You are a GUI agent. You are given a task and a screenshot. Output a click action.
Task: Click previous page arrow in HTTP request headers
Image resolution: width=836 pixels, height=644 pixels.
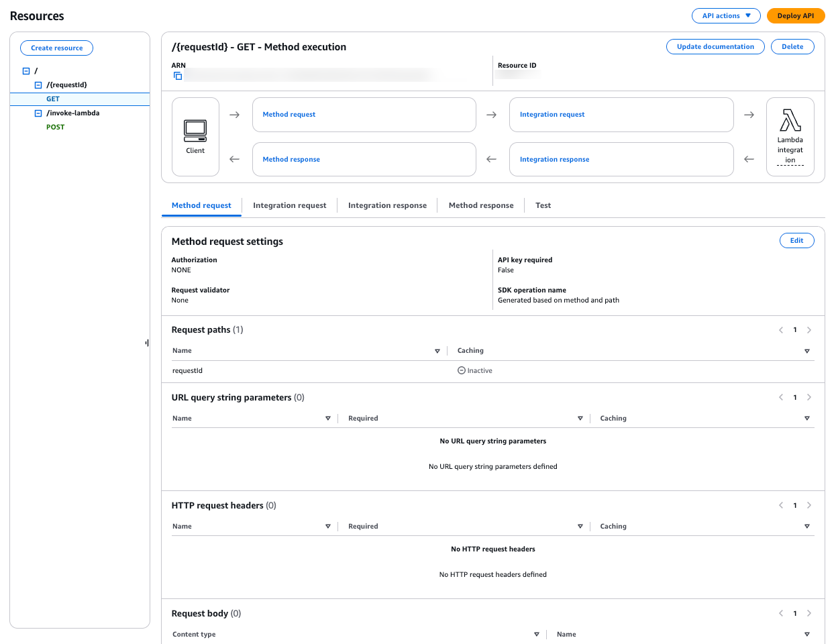coord(781,505)
